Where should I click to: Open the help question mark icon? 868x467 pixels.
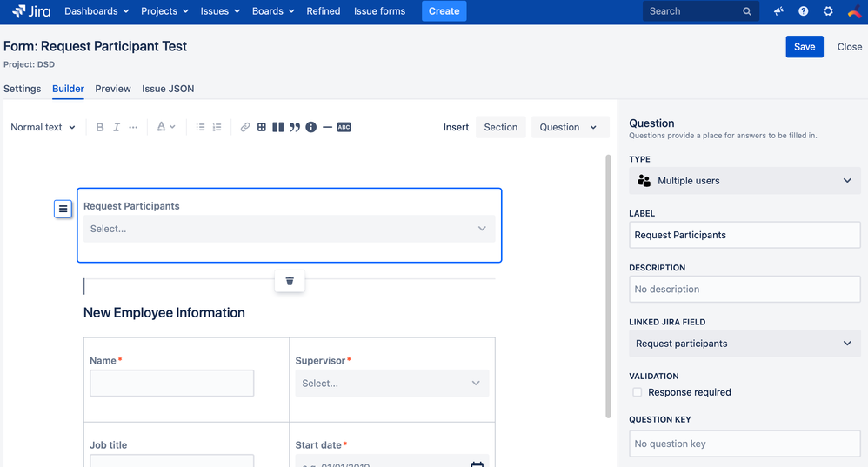click(804, 11)
